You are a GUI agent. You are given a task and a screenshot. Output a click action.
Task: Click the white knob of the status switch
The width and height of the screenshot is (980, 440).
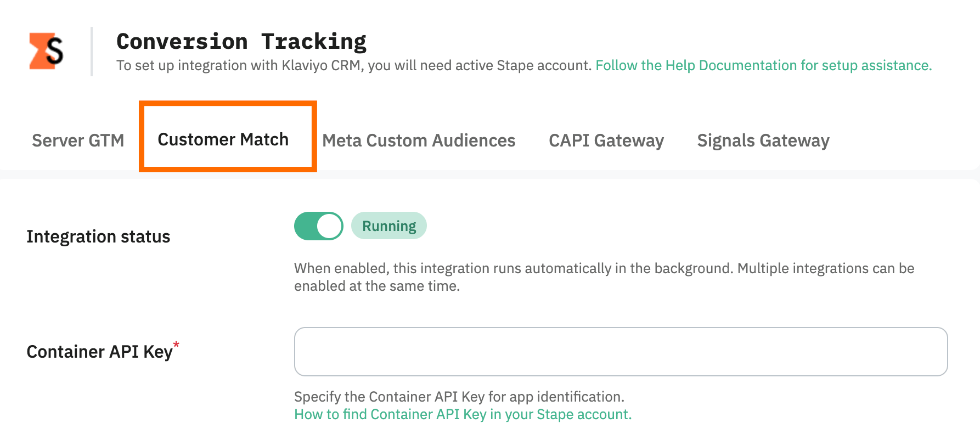(330, 226)
